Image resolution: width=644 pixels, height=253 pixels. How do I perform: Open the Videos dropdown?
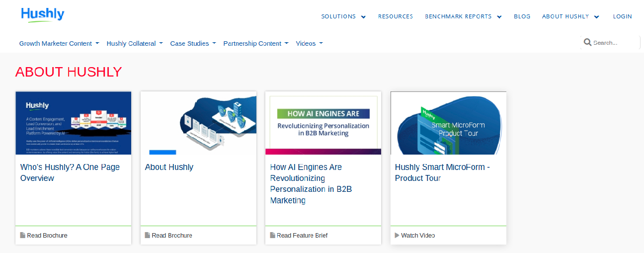pos(309,43)
